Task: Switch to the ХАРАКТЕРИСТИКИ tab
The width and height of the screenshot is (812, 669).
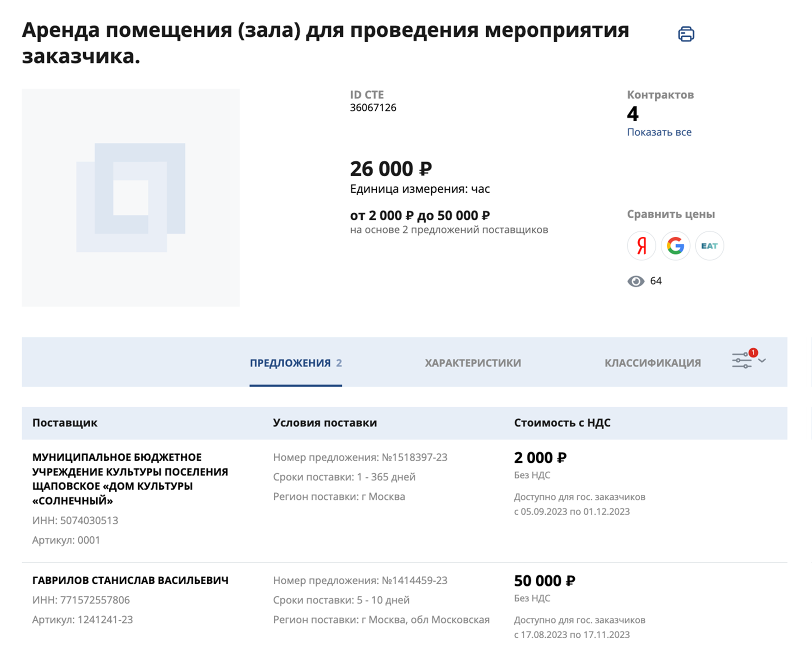Action: pyautogui.click(x=473, y=363)
